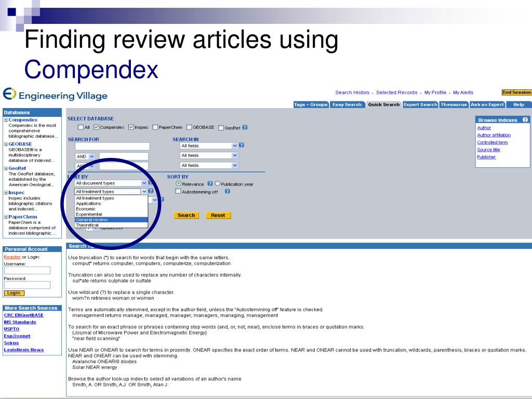Choose Experimental treatment type
Viewport: 532px width, 399px height.
point(111,214)
